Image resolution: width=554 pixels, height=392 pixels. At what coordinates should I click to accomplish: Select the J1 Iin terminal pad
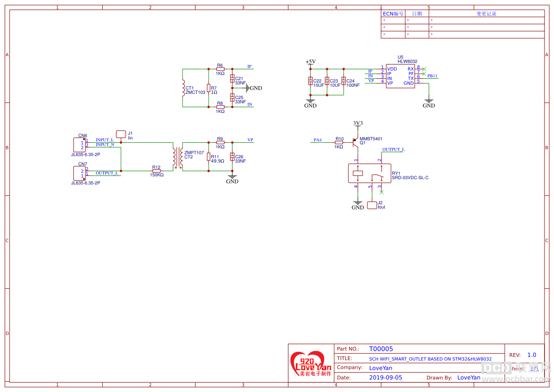(x=121, y=134)
